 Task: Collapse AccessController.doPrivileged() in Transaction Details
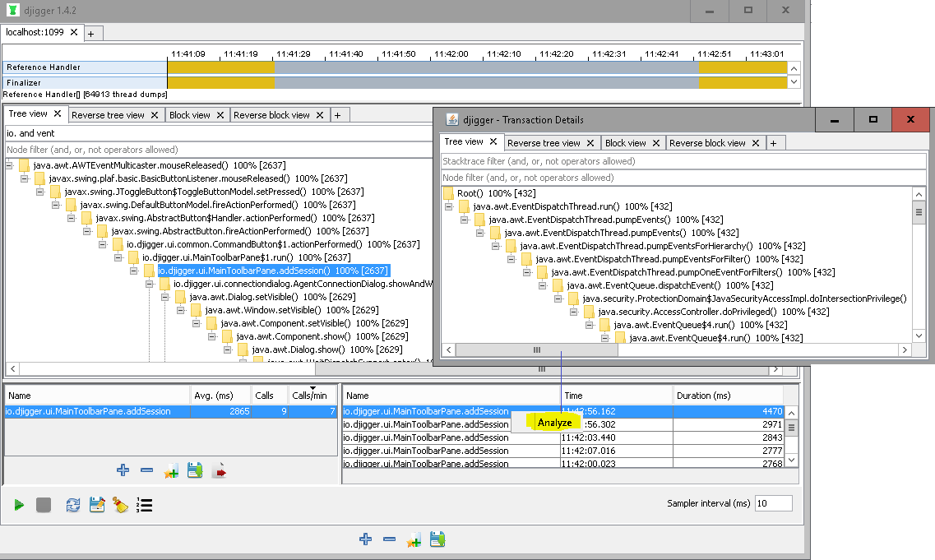[x=573, y=312]
